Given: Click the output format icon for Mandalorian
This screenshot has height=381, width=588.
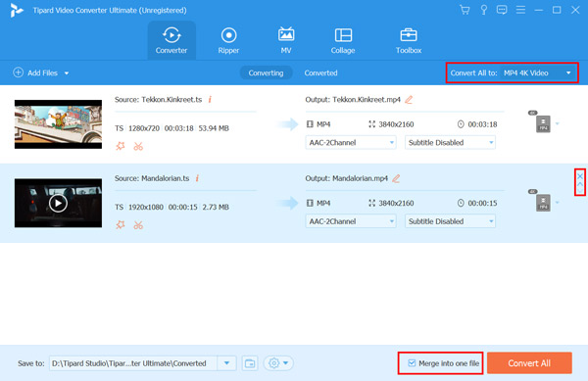Looking at the screenshot, I should point(543,203).
